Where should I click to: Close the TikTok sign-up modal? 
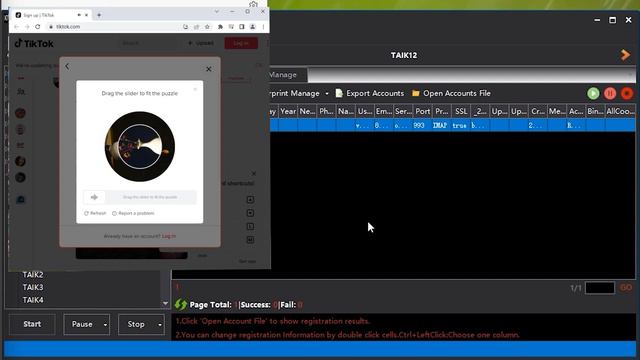pos(209,69)
